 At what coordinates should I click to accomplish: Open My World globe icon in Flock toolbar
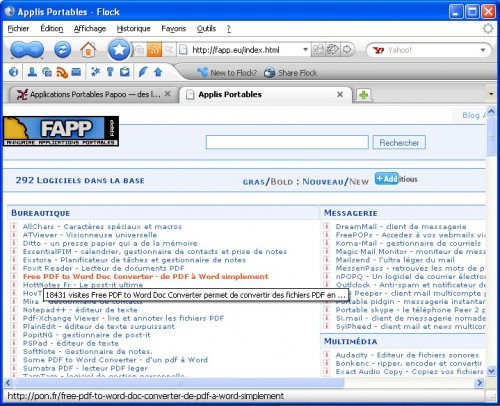click(x=14, y=72)
